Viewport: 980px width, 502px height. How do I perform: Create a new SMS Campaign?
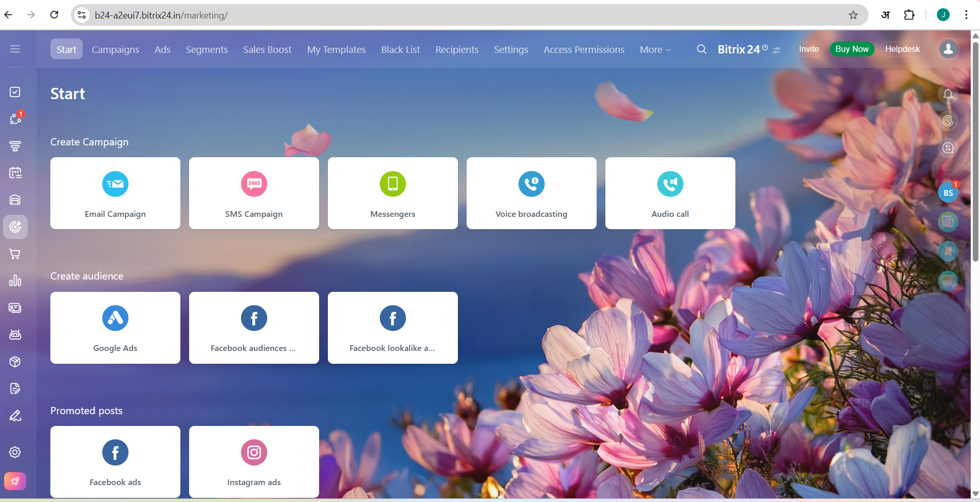point(254,193)
